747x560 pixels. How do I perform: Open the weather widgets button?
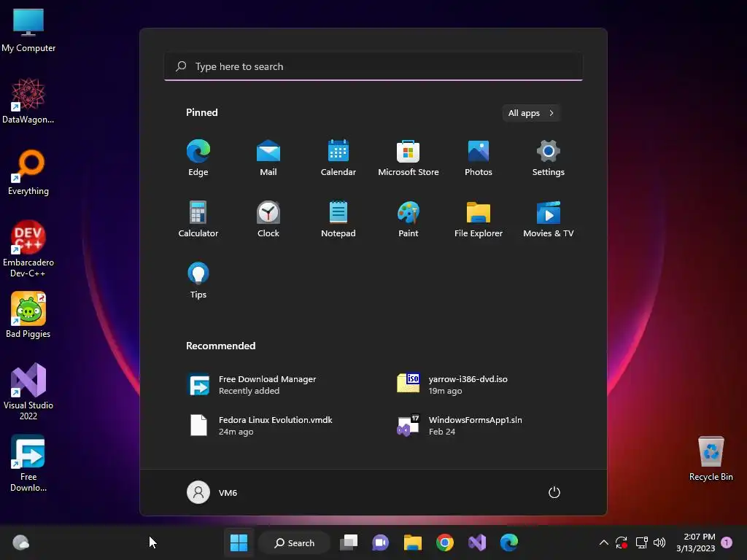click(x=20, y=542)
